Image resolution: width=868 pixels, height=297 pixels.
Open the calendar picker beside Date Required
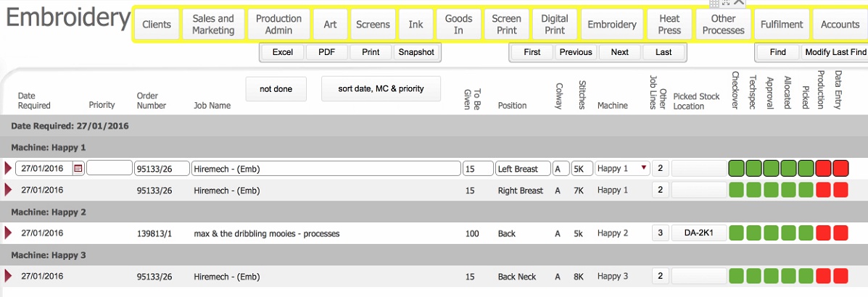click(x=78, y=169)
